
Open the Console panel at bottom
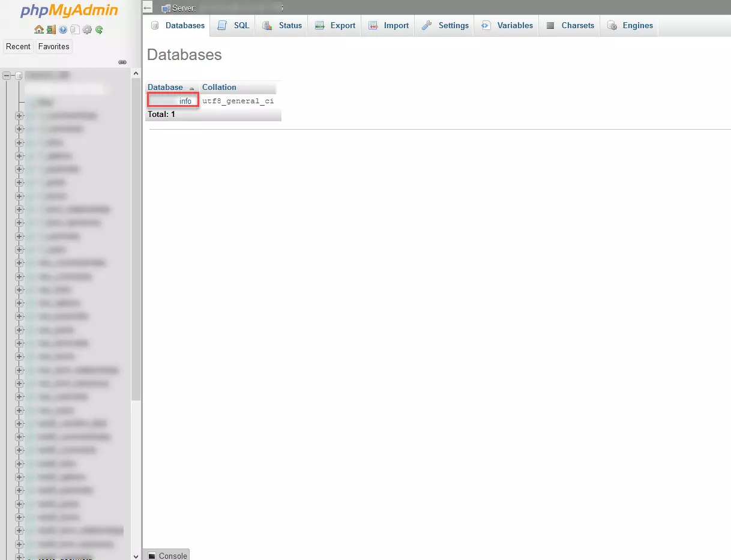(166, 555)
